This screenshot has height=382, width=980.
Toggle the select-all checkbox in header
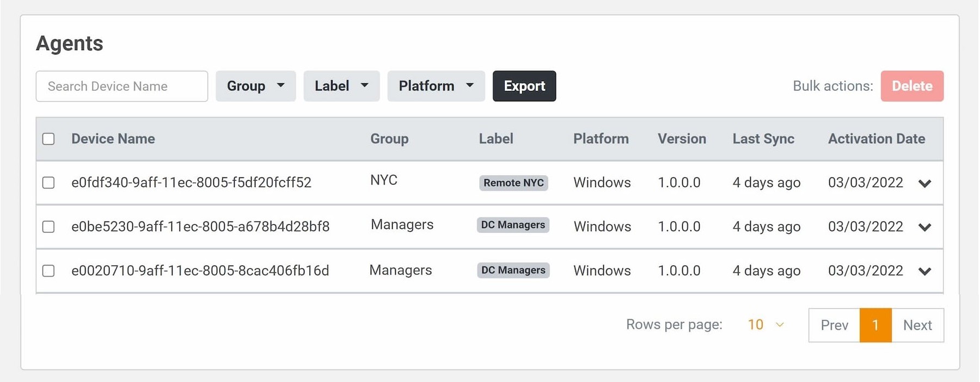click(x=48, y=139)
